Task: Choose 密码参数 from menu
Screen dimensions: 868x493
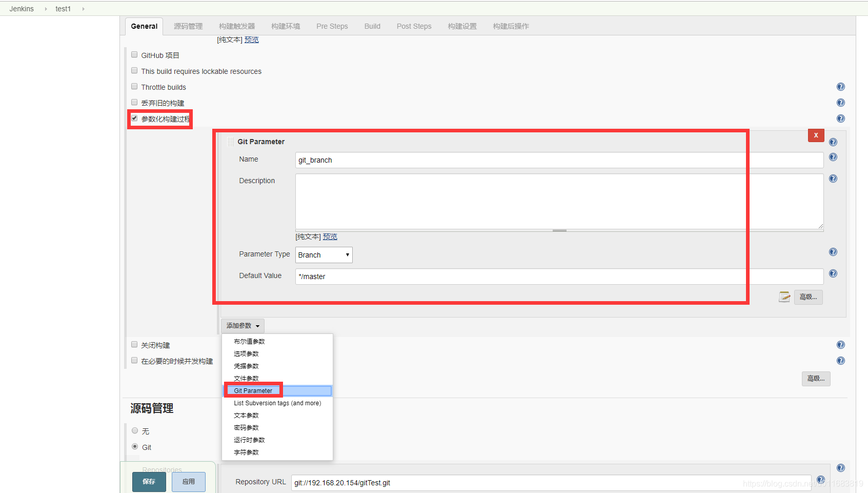Action: click(277, 428)
